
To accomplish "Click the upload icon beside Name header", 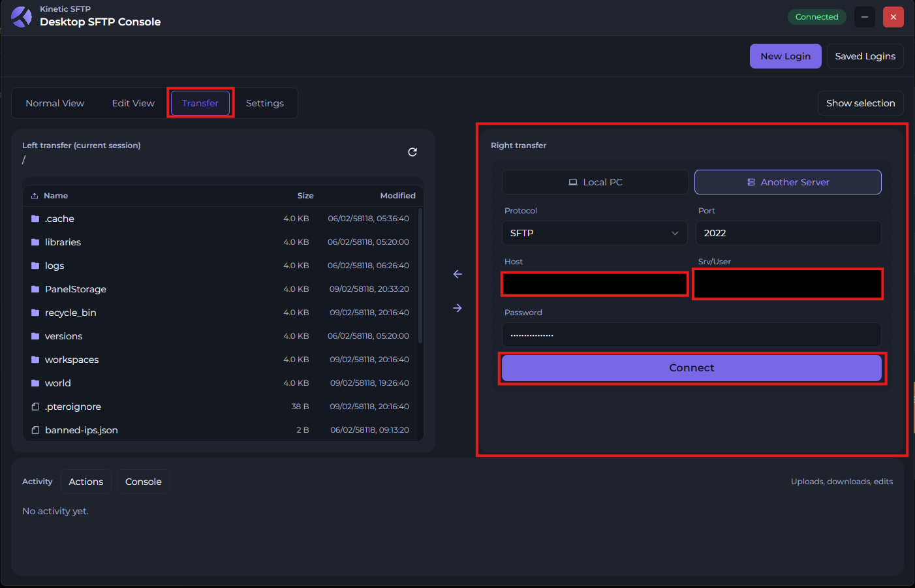I will pyautogui.click(x=35, y=196).
